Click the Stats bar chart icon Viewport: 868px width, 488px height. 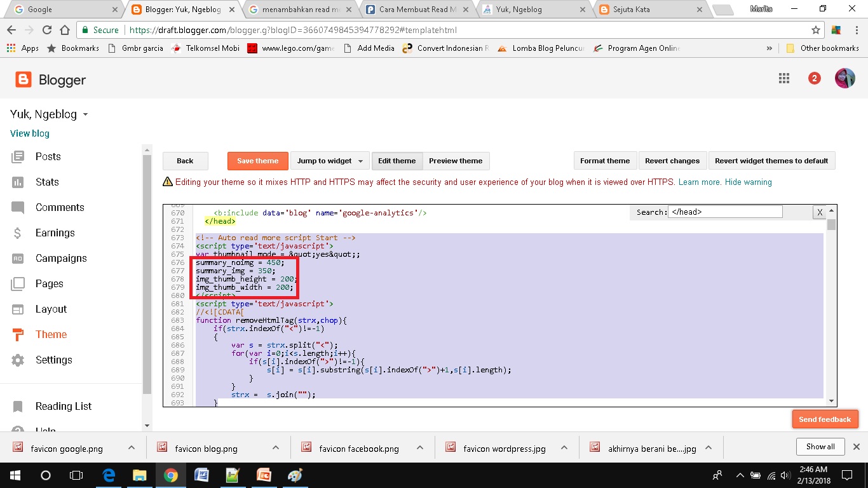[18, 182]
